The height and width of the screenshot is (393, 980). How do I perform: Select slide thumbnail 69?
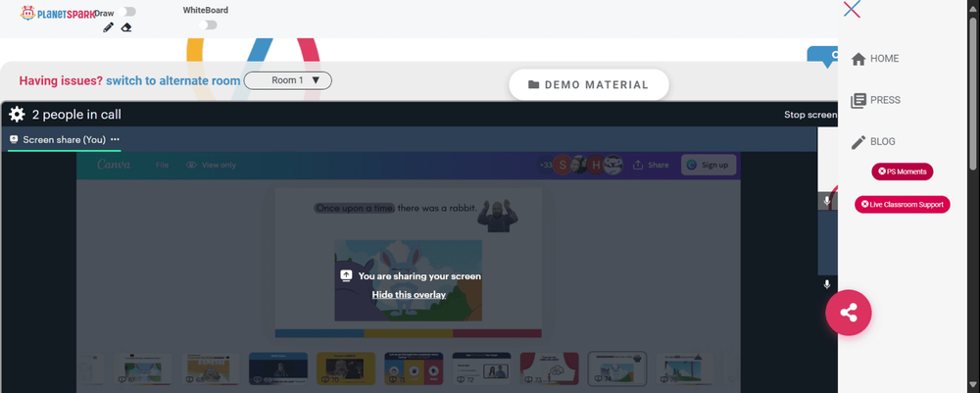[278, 368]
